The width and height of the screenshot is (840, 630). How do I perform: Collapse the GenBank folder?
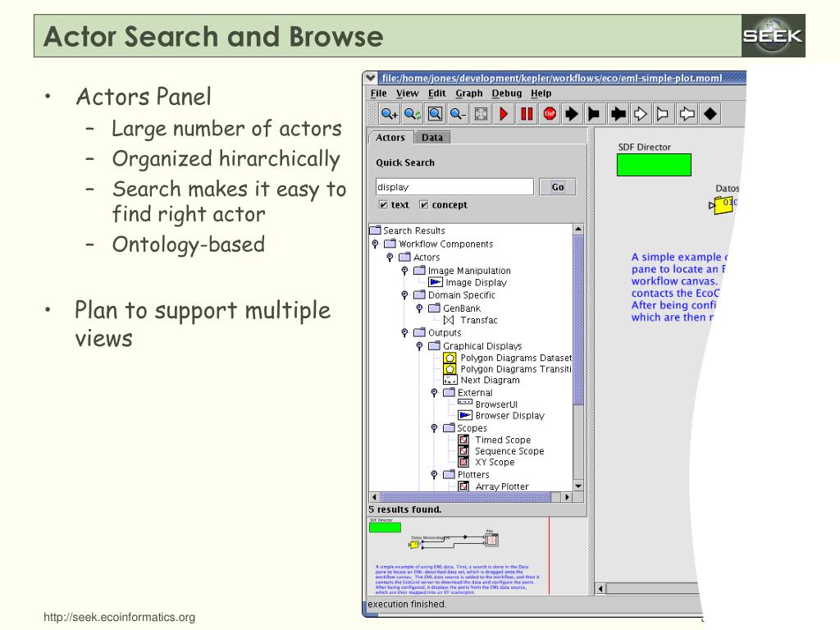coord(419,308)
